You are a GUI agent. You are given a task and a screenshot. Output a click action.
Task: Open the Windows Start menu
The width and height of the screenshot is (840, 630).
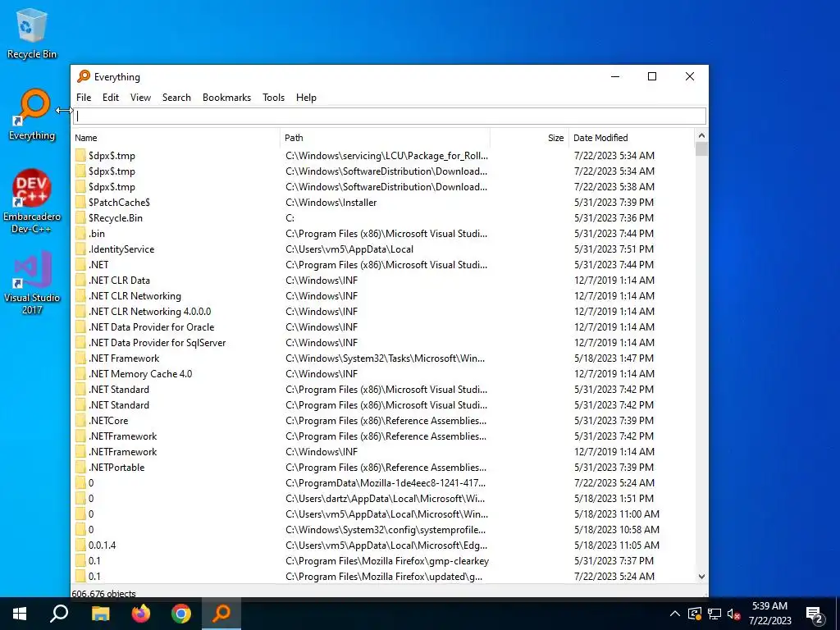coord(20,614)
